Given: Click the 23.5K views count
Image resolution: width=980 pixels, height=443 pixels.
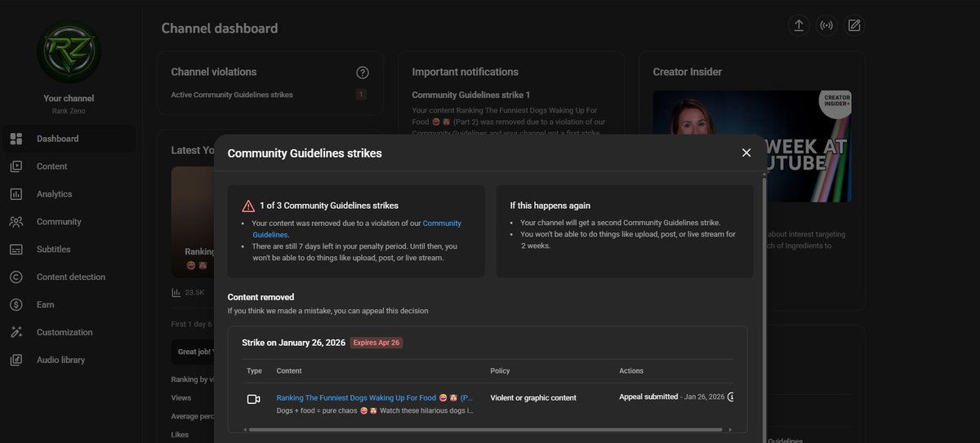Looking at the screenshot, I should [x=194, y=292].
